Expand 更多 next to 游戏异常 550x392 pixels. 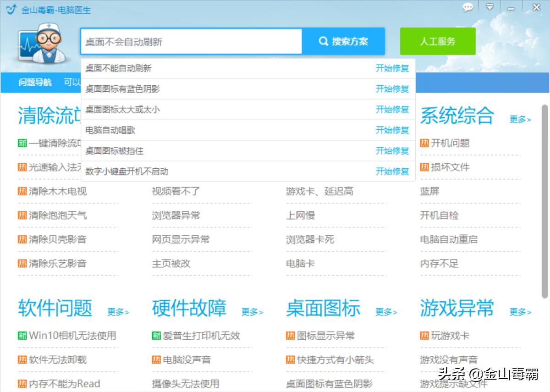point(520,312)
